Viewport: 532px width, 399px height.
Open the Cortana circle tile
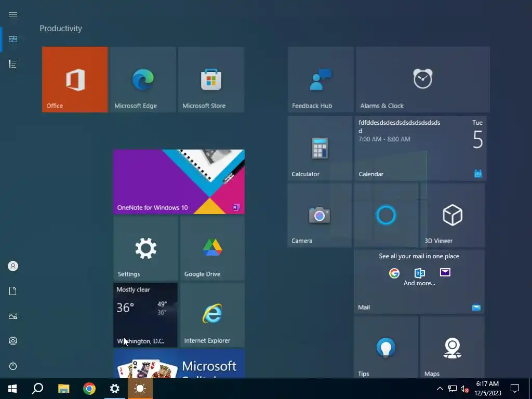[x=386, y=215]
